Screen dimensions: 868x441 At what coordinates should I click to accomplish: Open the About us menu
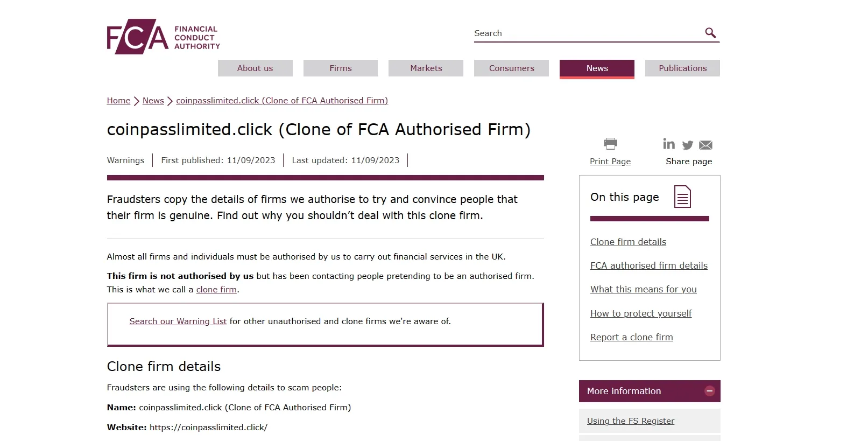255,68
